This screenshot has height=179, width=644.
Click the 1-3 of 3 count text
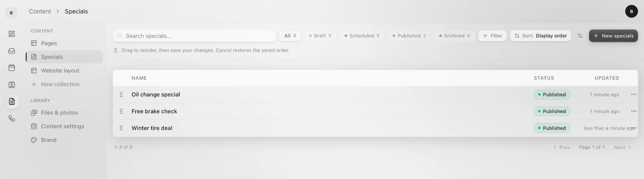pos(123,147)
